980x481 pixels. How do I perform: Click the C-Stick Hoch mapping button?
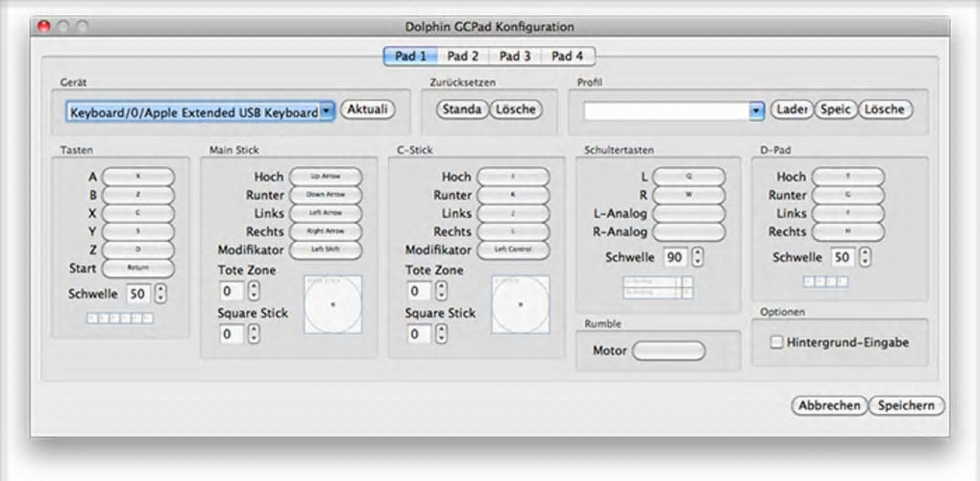[x=513, y=177]
